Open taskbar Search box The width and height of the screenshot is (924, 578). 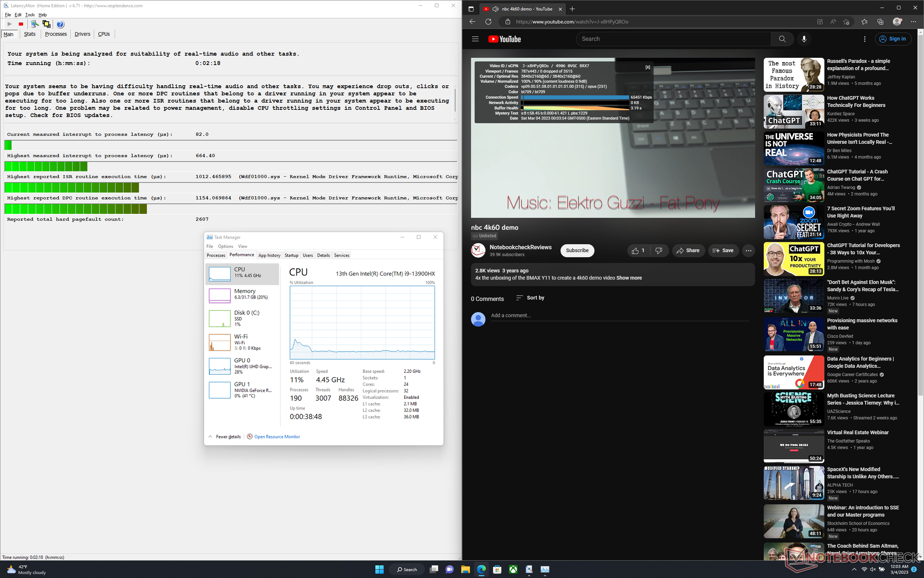point(407,569)
